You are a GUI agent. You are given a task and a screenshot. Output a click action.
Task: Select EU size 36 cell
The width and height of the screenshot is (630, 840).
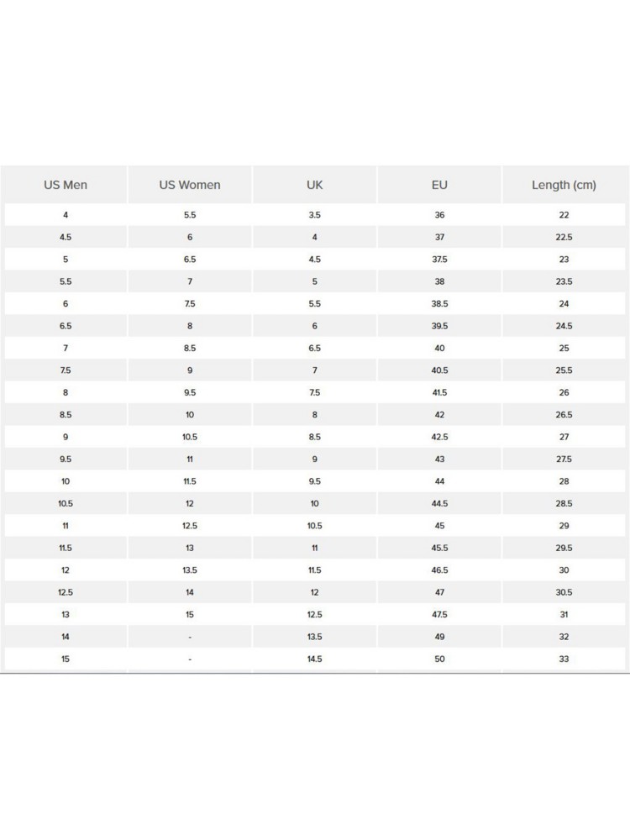[x=439, y=215]
